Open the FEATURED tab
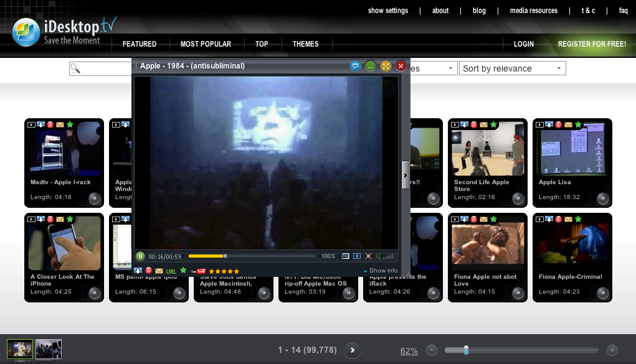This screenshot has height=364, width=636. tap(140, 44)
